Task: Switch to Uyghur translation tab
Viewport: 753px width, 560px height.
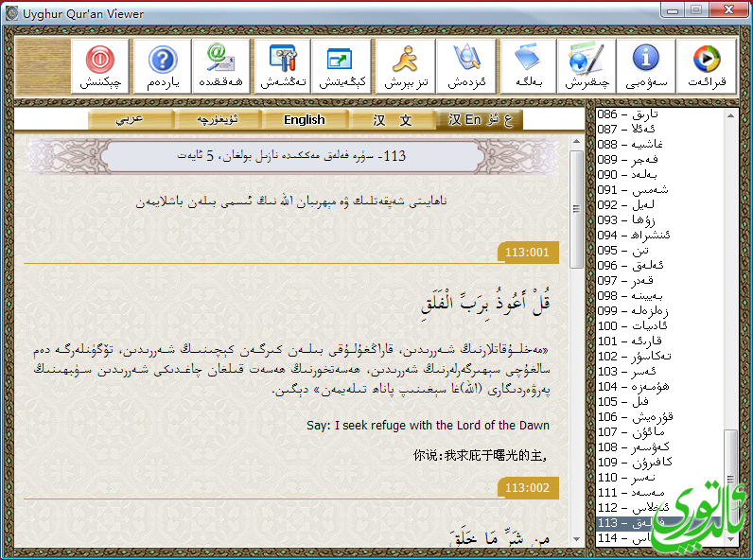Action: click(218, 119)
